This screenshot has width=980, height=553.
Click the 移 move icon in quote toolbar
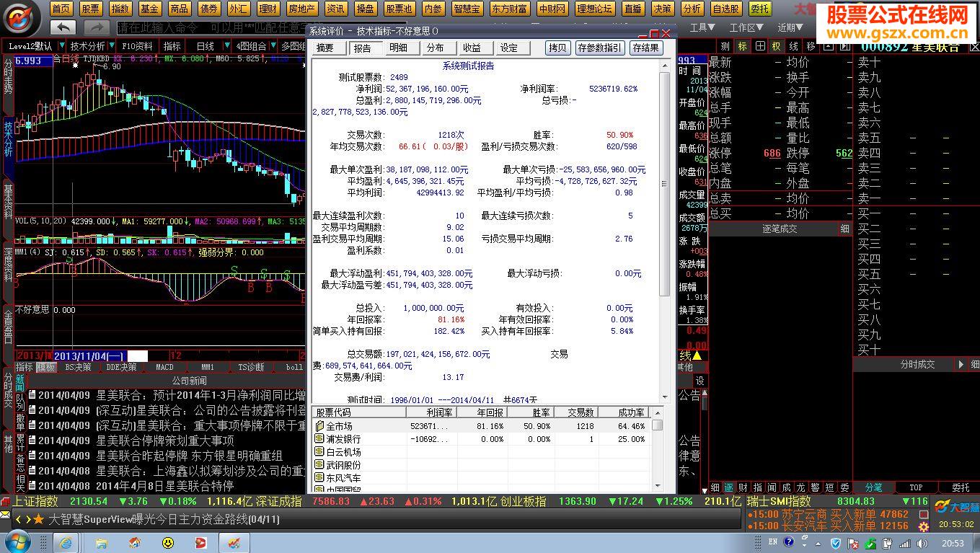pos(811,46)
